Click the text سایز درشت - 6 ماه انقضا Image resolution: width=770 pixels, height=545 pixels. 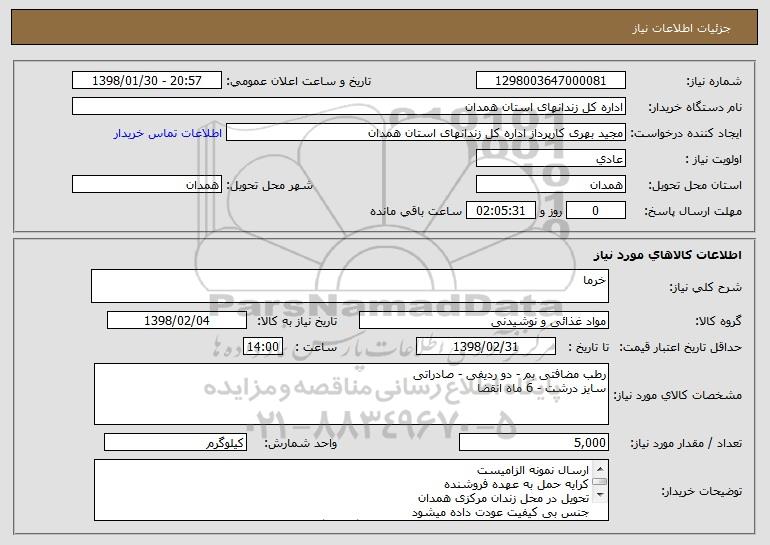[542, 388]
